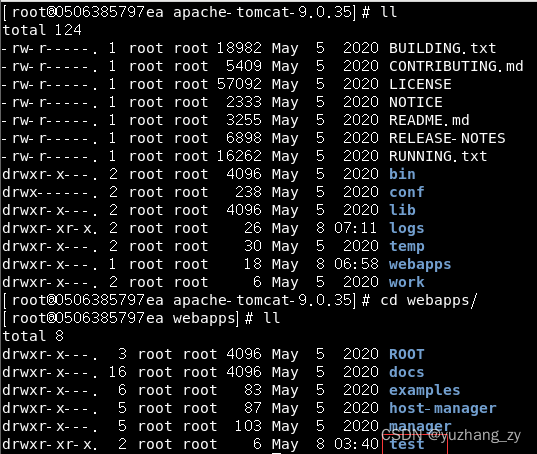This screenshot has width=537, height=454.
Task: Select the 03:40 timestamp on test row
Action: 356,444
